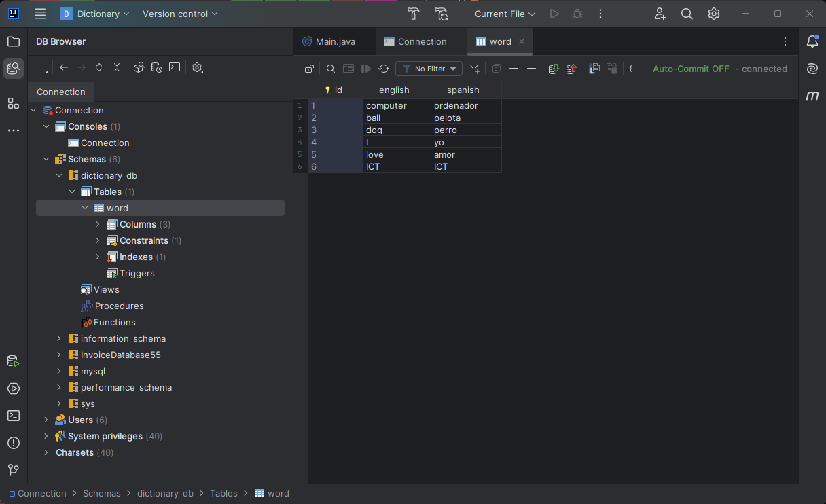The width and height of the screenshot is (826, 504).
Task: Click dictionary_db in the bottom breadcrumb
Action: pos(165,494)
